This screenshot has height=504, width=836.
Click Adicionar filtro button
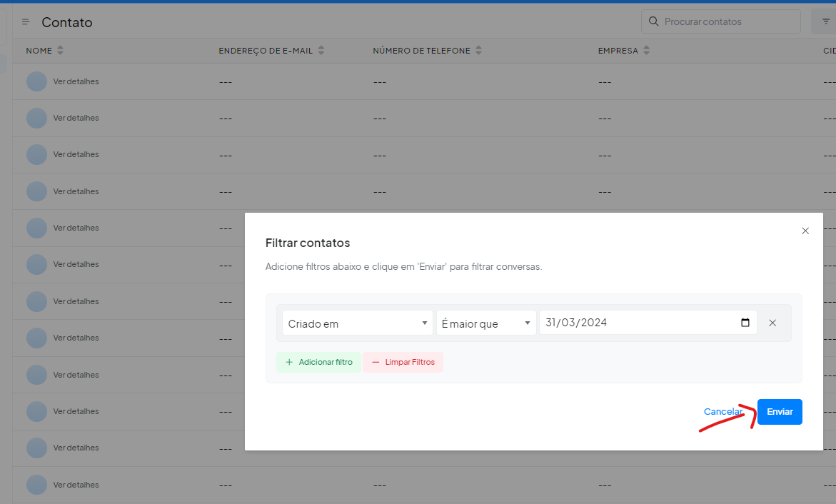tap(318, 362)
